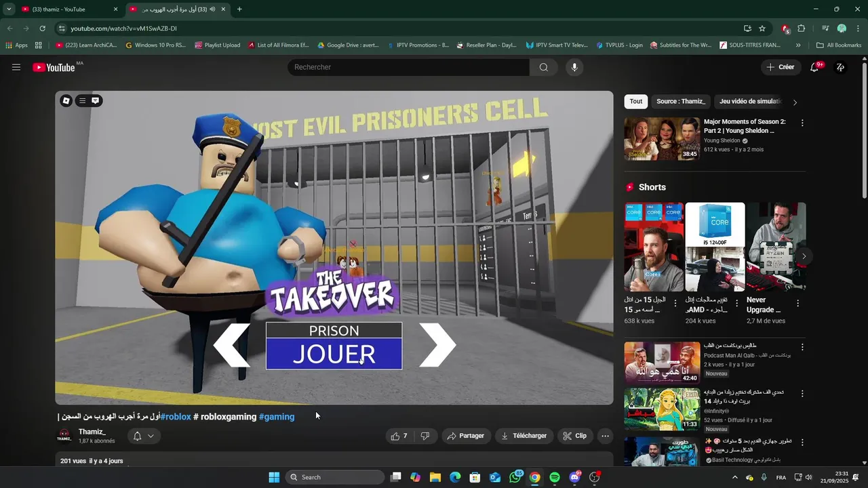Mute the audio-playing tab speaker icon
Viewport: 868px width, 488px height.
(x=212, y=9)
